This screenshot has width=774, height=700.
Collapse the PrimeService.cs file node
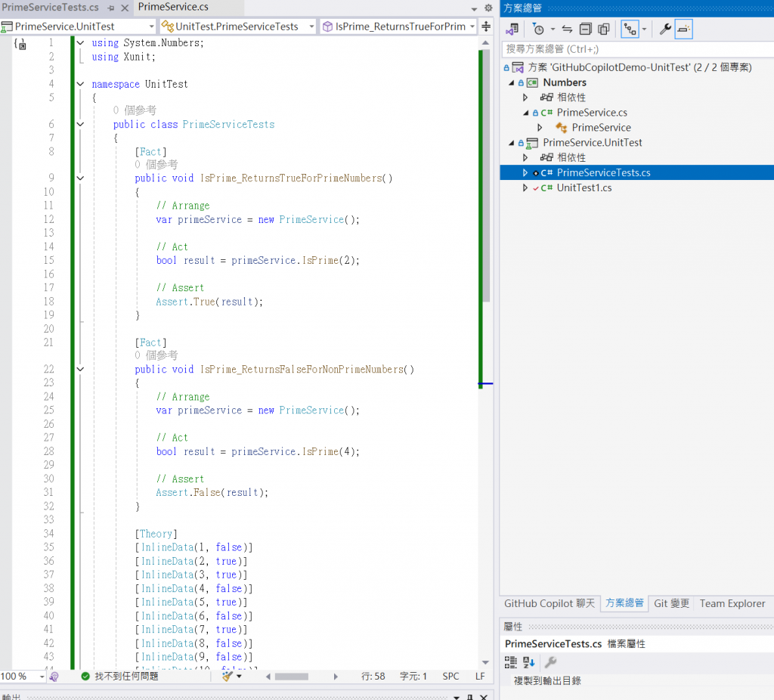click(x=526, y=113)
